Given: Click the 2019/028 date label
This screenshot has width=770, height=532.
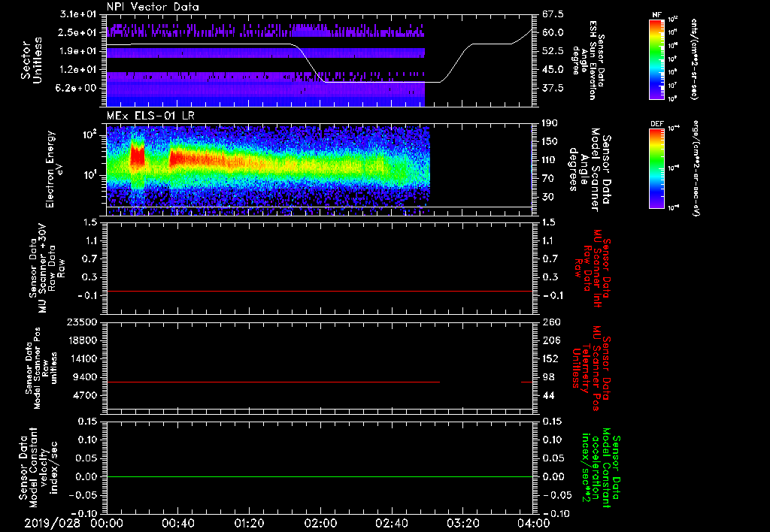Looking at the screenshot, I should coord(52,523).
